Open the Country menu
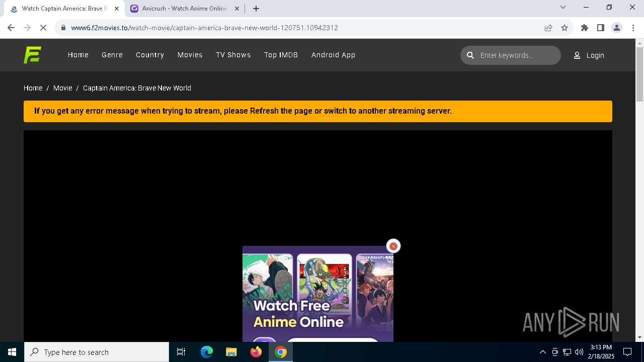 click(150, 55)
